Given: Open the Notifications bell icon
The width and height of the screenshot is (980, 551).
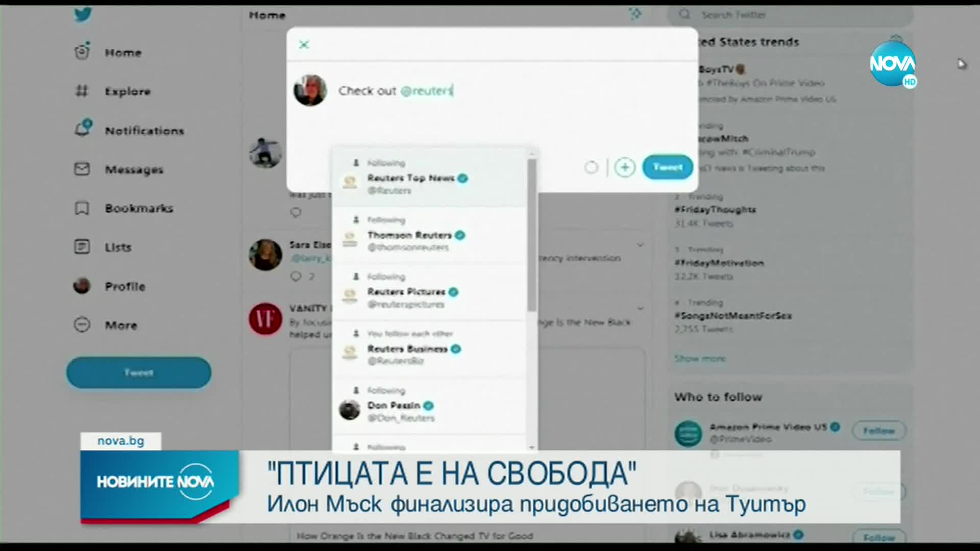Looking at the screenshot, I should click(83, 129).
